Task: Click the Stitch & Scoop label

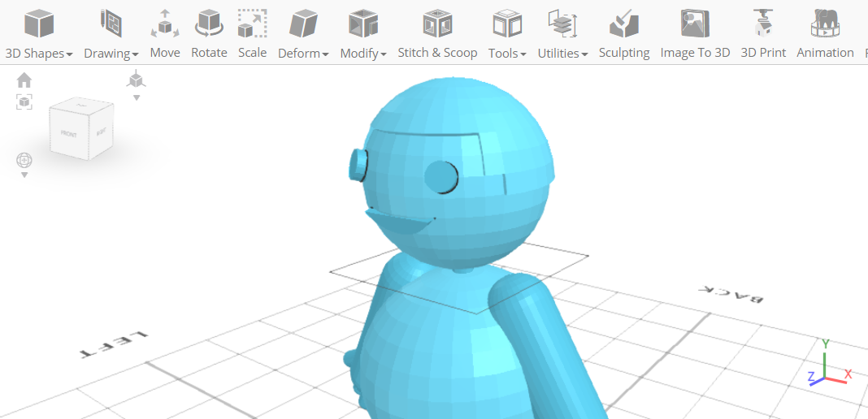Action: (x=437, y=53)
